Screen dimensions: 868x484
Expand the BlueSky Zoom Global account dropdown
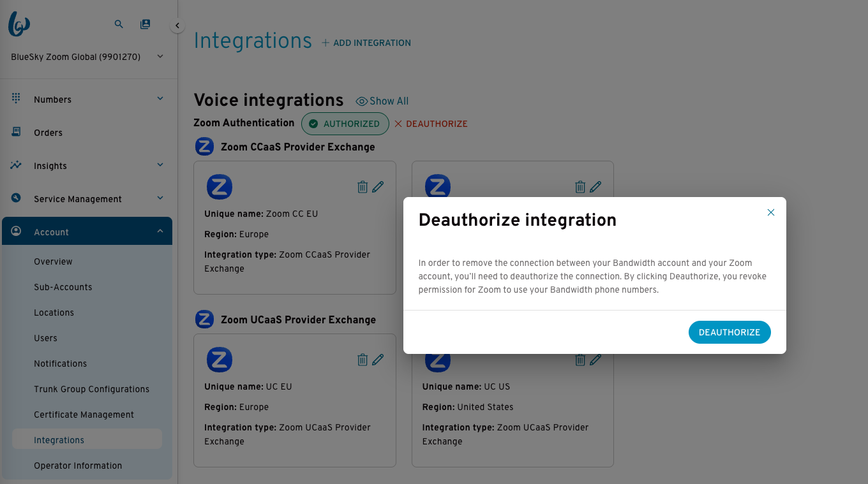click(x=160, y=57)
